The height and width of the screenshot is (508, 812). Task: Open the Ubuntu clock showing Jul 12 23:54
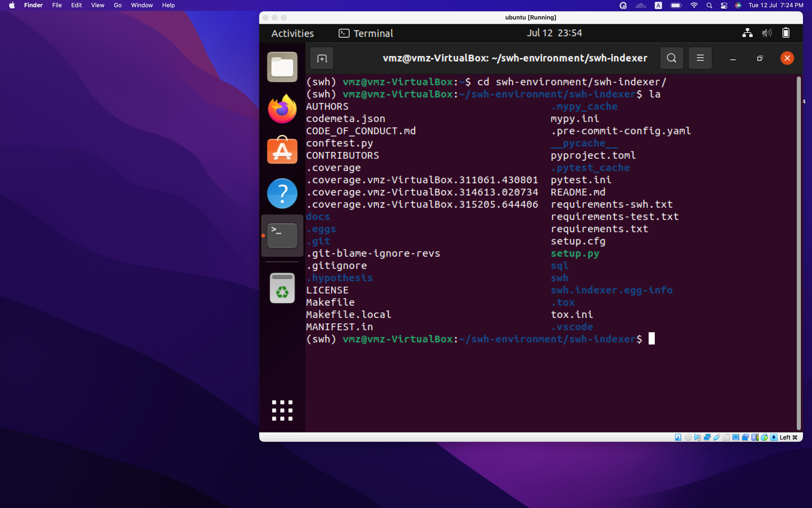point(554,33)
